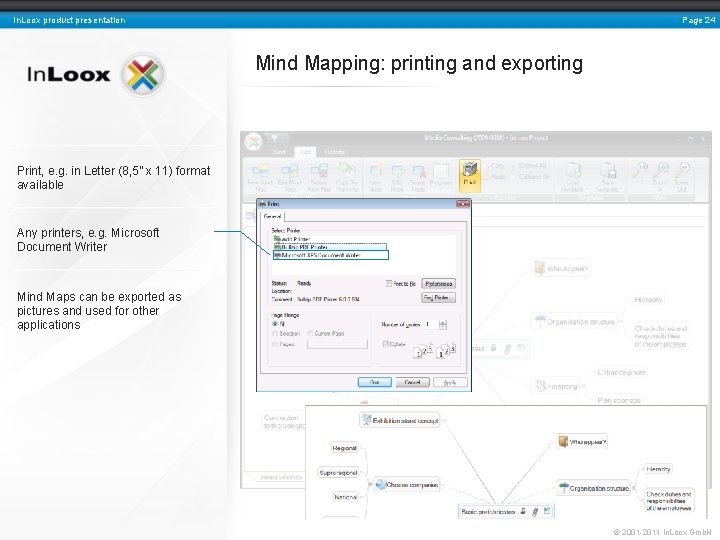Click the Print icon in the ribbon
Screen dimensions: 720x540
click(x=469, y=175)
